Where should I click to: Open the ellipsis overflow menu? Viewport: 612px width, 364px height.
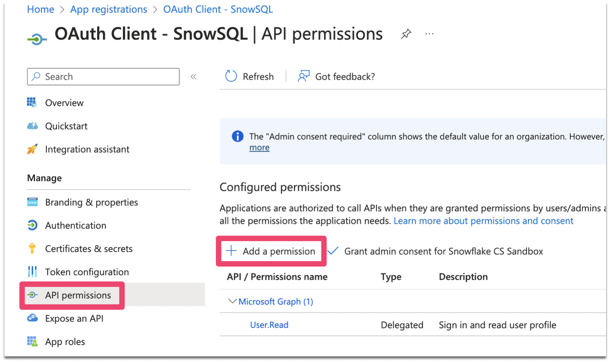pos(429,34)
